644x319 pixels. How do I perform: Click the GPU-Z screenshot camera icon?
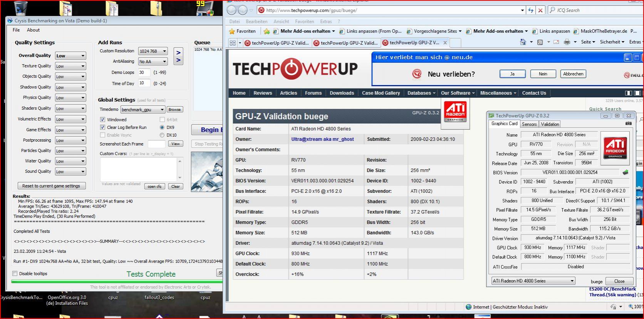[629, 124]
